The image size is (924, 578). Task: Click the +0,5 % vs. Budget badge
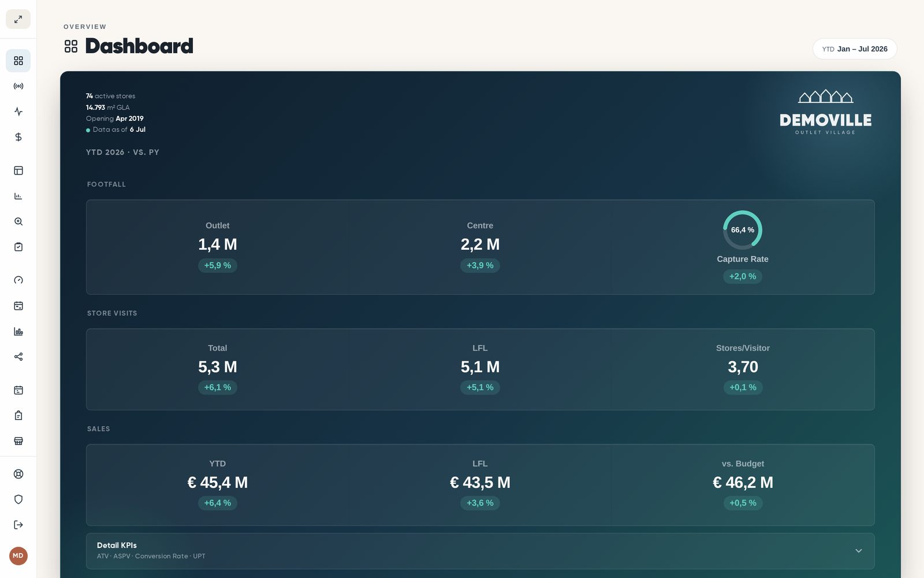pos(743,503)
